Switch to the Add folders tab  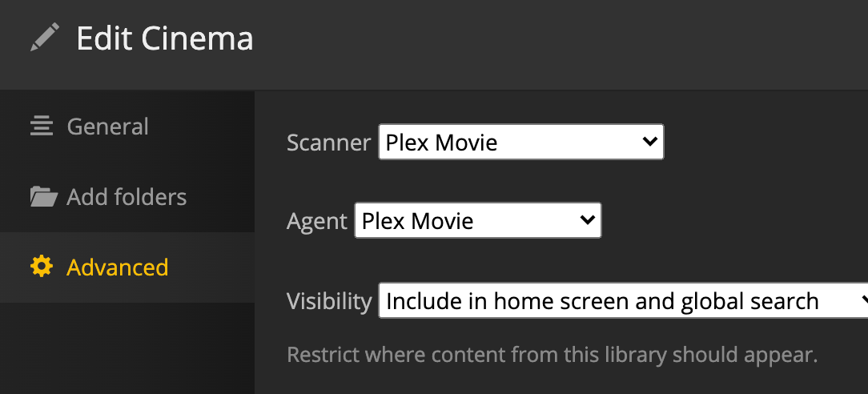click(x=127, y=197)
